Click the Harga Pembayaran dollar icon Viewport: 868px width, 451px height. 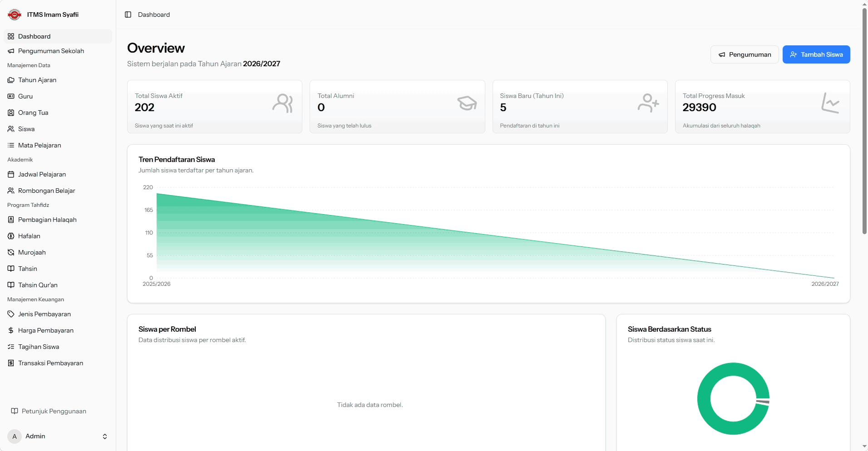coord(11,330)
